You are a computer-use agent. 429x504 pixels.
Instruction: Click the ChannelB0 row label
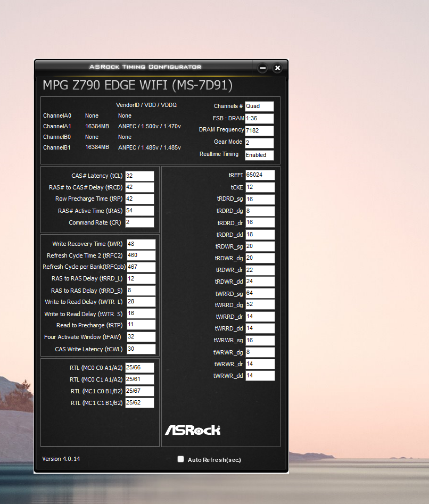click(57, 137)
